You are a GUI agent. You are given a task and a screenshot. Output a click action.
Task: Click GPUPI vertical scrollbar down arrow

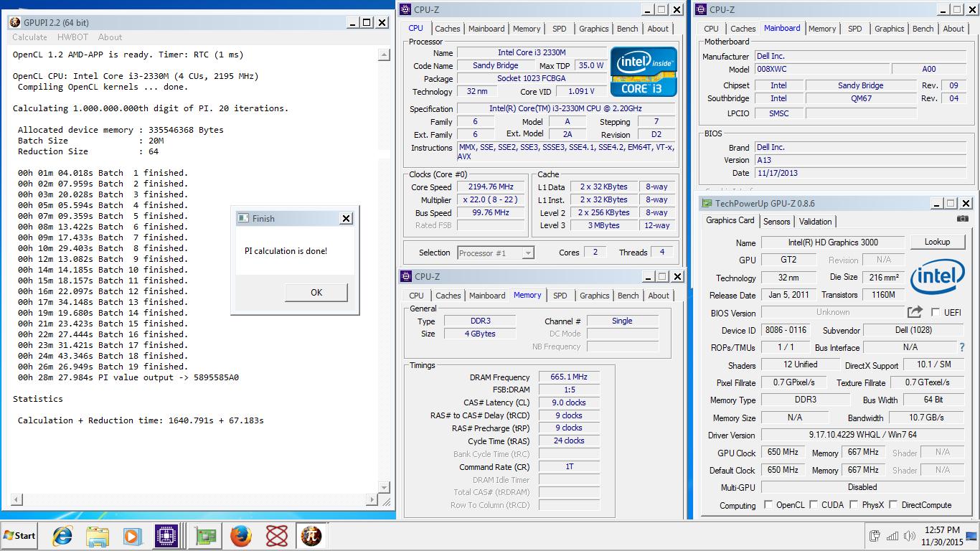click(x=384, y=487)
